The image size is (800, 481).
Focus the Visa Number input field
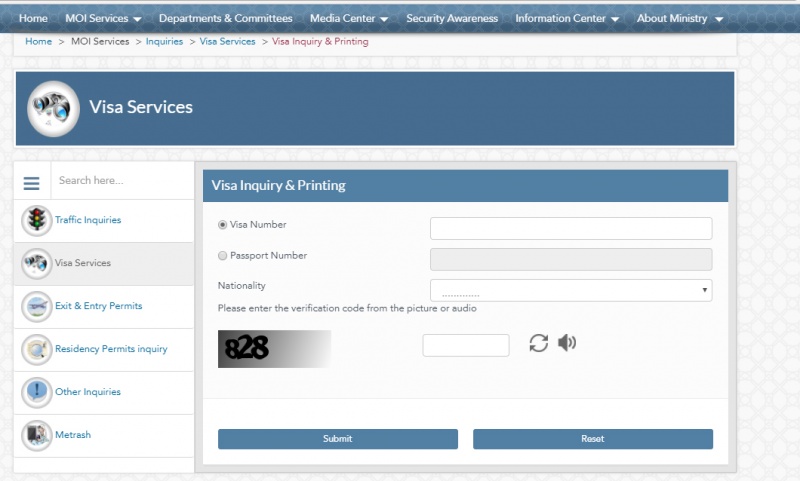tap(571, 229)
